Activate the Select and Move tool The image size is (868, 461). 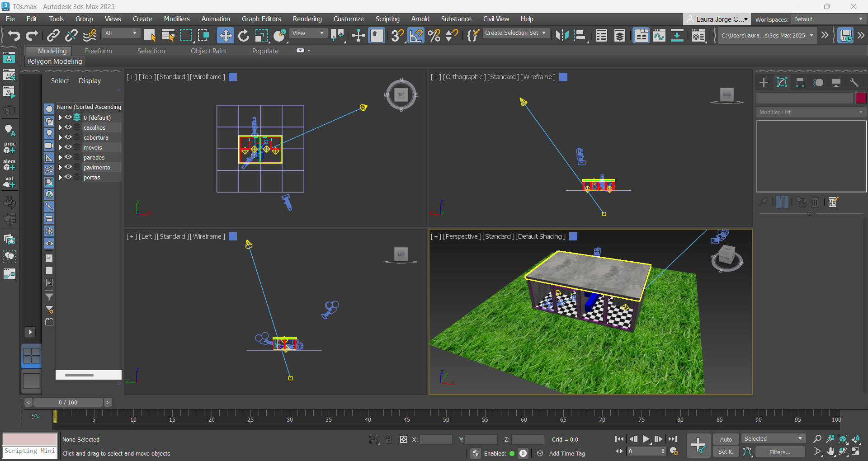[225, 35]
